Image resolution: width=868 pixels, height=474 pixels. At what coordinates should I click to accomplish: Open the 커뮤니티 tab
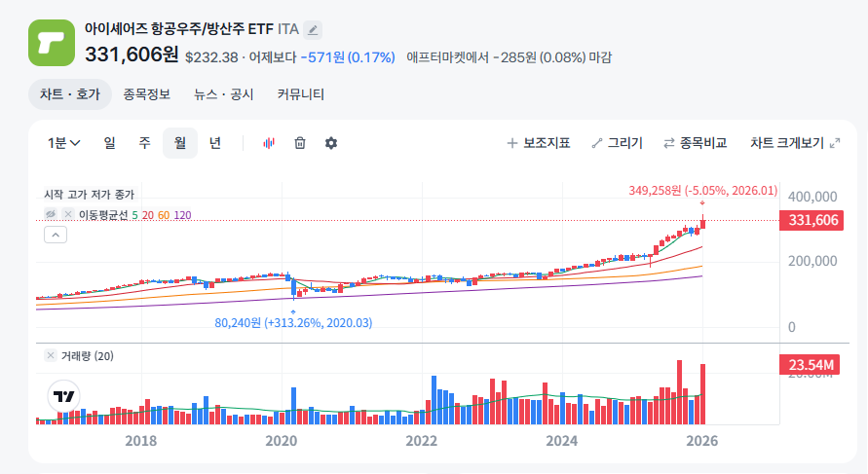point(301,94)
